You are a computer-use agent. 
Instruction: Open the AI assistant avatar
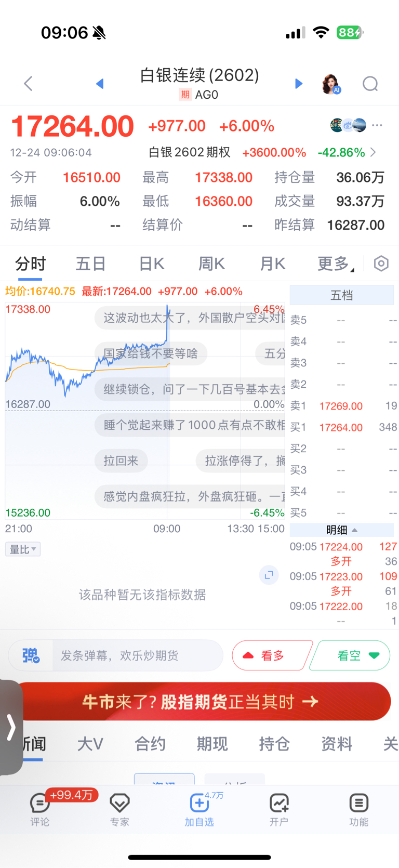331,84
